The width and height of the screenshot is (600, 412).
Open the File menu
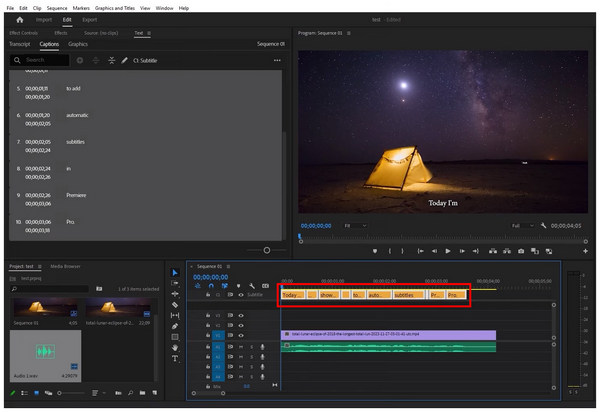point(10,8)
